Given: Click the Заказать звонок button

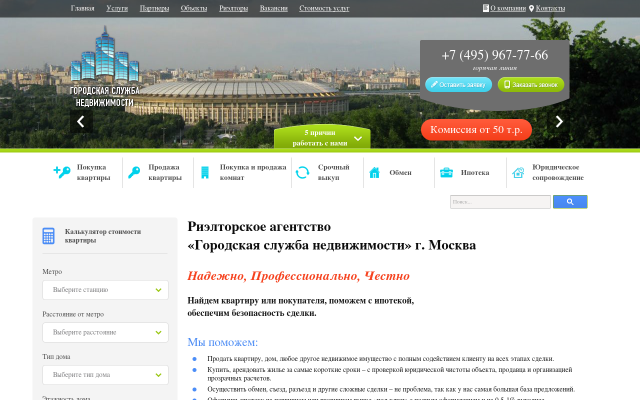Looking at the screenshot, I should (x=531, y=84).
